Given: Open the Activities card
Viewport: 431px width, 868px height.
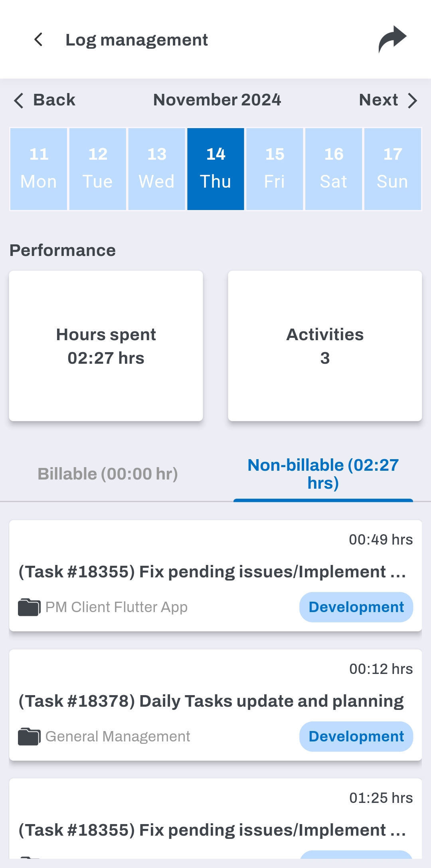Looking at the screenshot, I should [325, 346].
